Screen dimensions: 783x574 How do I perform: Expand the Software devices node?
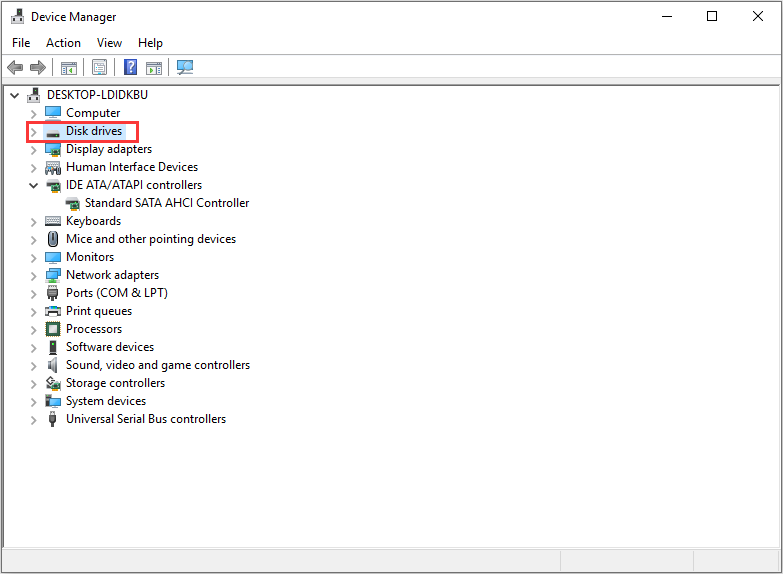pyautogui.click(x=33, y=348)
